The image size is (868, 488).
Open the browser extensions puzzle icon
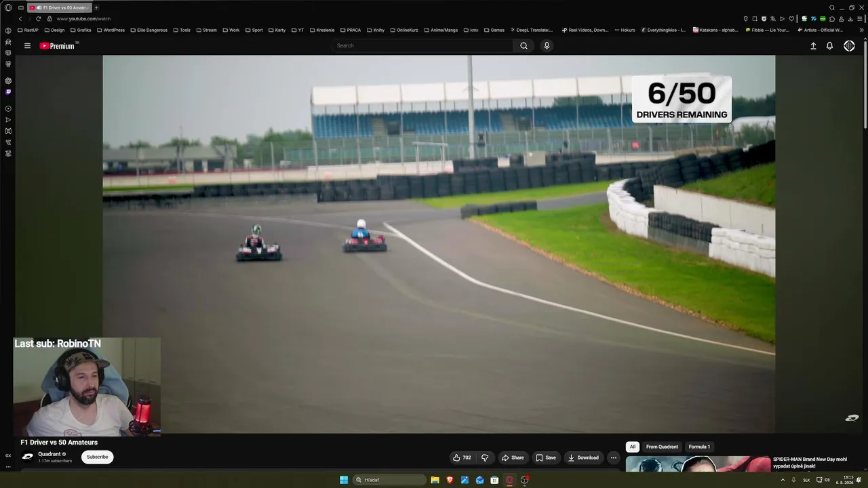coord(832,19)
